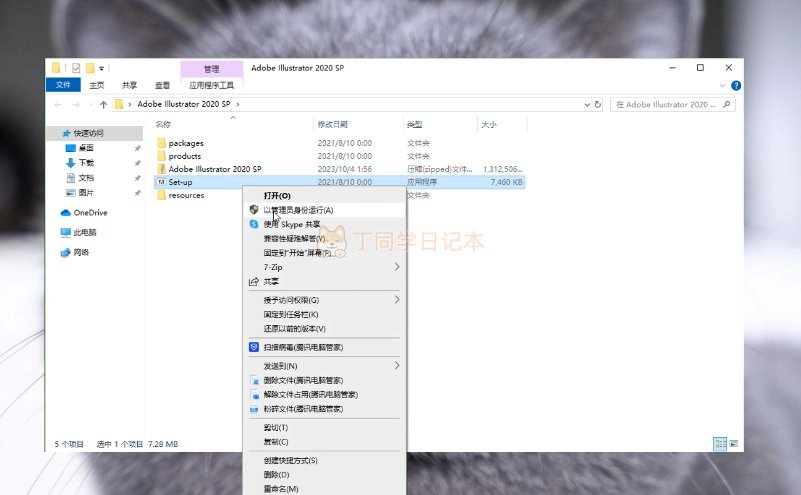Select 重命名(M) entry
The height and width of the screenshot is (495, 801).
[325, 489]
